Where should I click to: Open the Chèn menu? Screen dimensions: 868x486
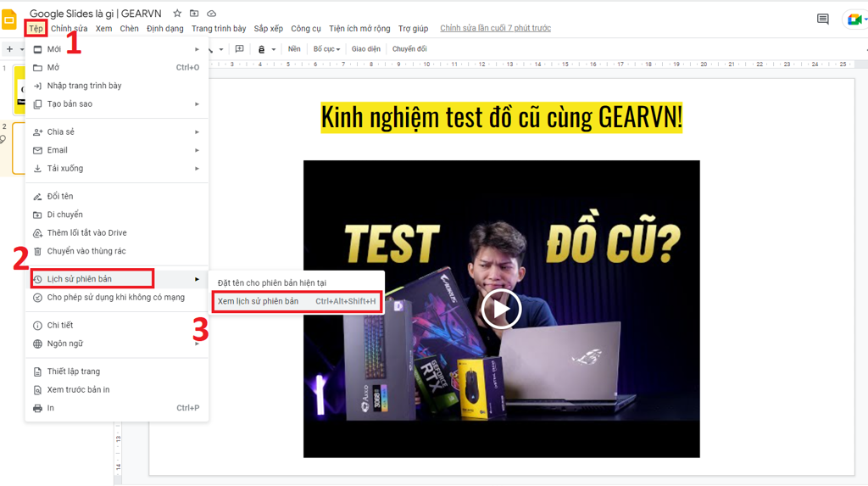[x=129, y=28]
